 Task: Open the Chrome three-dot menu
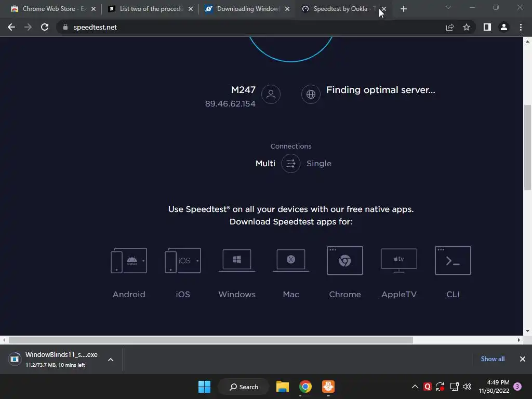(521, 27)
